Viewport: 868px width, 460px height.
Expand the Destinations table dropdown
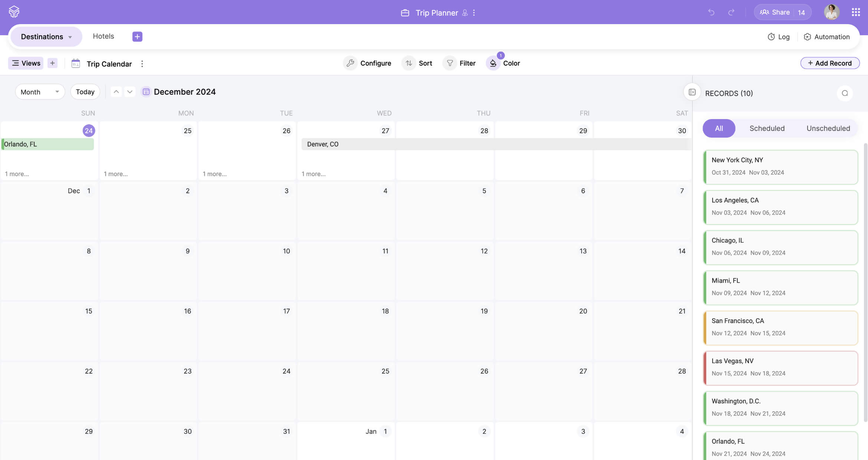(70, 37)
